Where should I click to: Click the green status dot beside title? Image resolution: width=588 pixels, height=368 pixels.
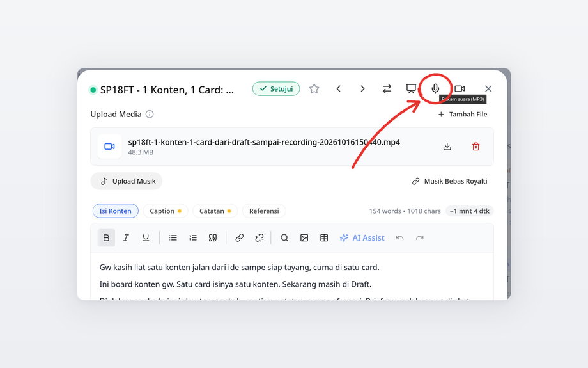[x=93, y=90]
